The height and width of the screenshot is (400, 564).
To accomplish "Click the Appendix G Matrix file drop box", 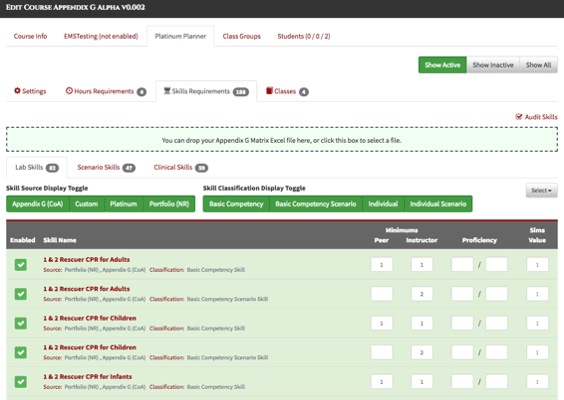I will tap(282, 140).
